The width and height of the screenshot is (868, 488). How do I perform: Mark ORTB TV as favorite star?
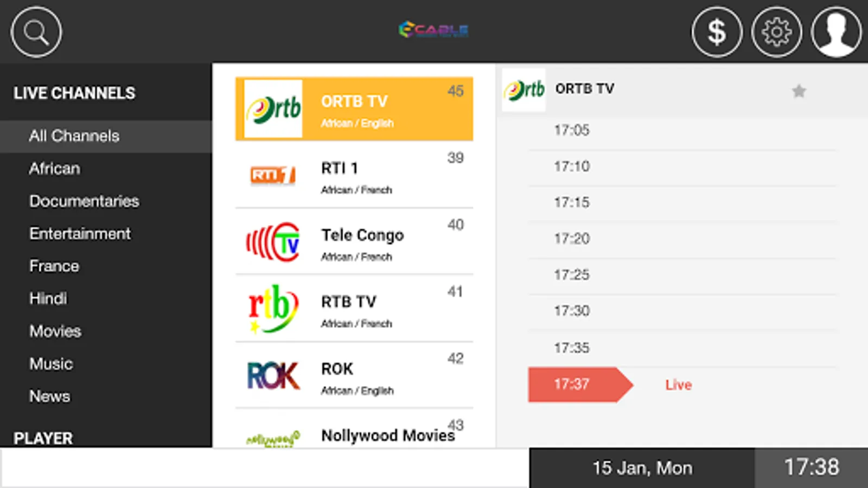[x=799, y=91]
